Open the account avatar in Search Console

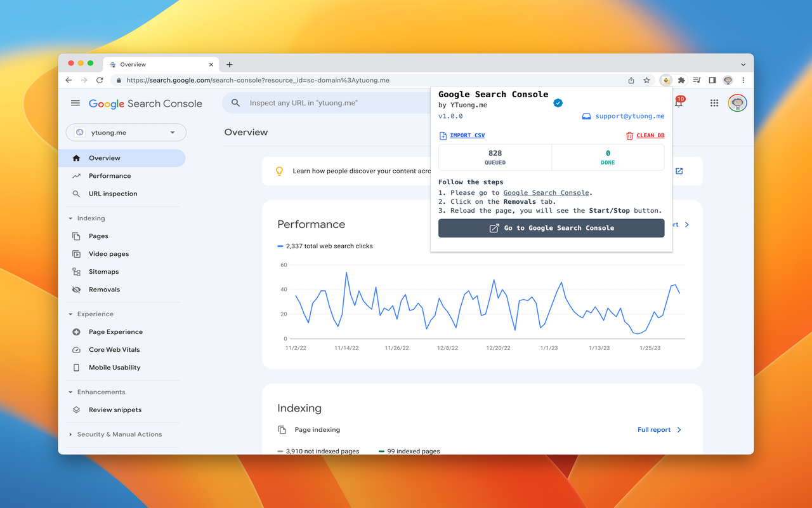737,103
